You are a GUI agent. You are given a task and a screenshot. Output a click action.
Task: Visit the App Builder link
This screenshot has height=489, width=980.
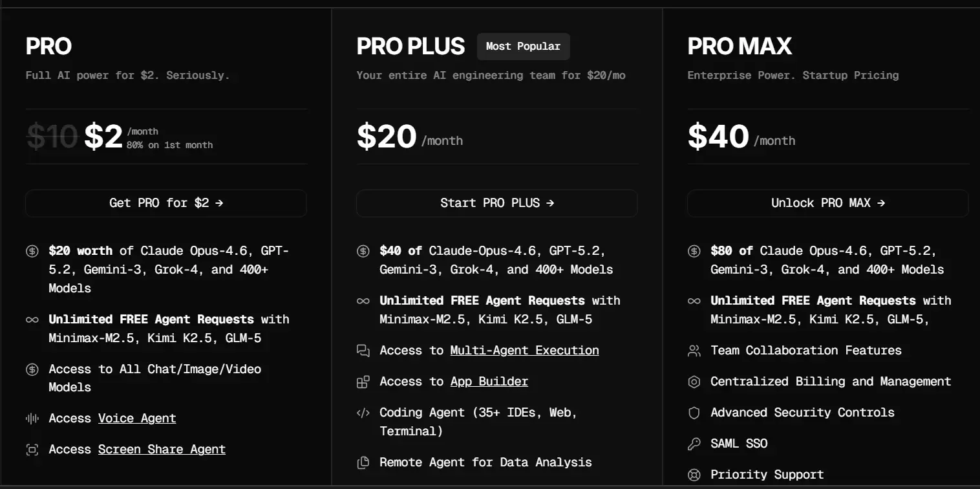pos(489,382)
